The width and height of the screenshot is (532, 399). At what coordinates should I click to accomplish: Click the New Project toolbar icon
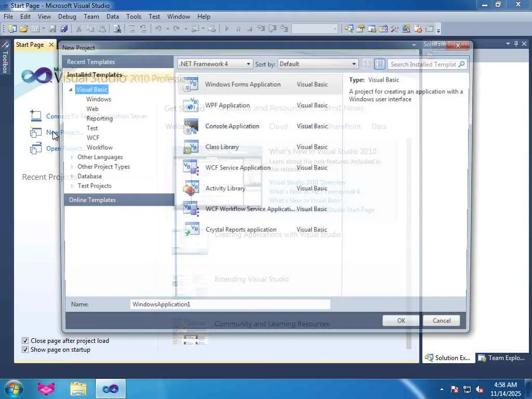click(x=12, y=29)
